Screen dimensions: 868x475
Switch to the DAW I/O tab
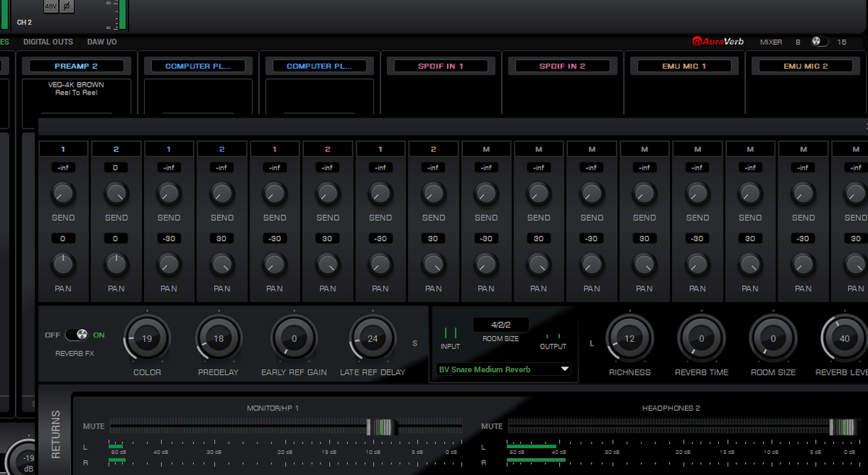(x=102, y=42)
